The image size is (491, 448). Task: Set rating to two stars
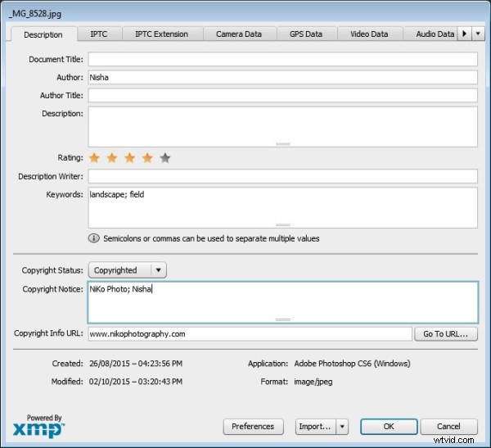(x=112, y=158)
